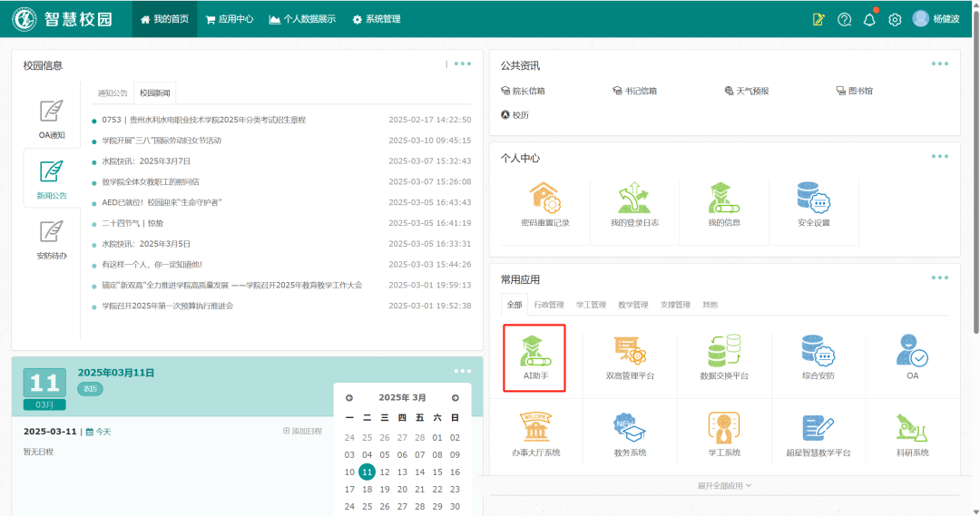Click 添加日程 to add schedule
980x516 pixels.
pos(302,431)
